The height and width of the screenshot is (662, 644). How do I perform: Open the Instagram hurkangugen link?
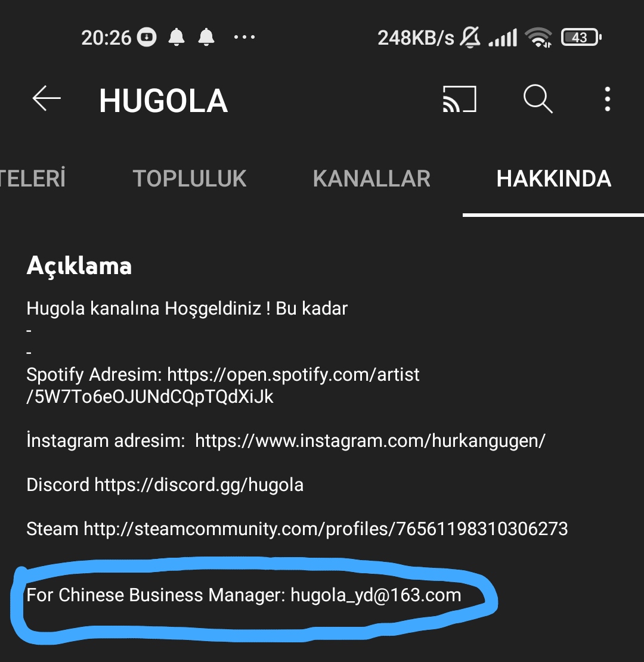tap(370, 441)
